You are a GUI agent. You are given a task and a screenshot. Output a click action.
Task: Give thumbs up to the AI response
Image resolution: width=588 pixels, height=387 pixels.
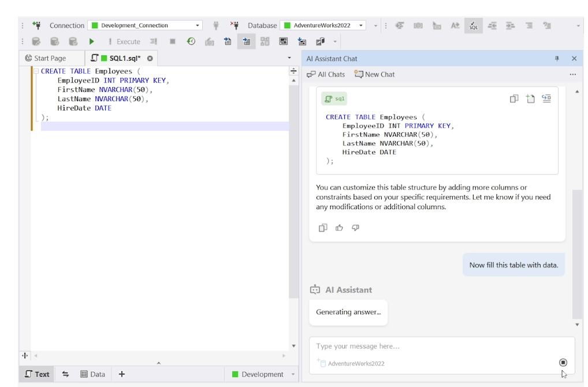(x=339, y=228)
